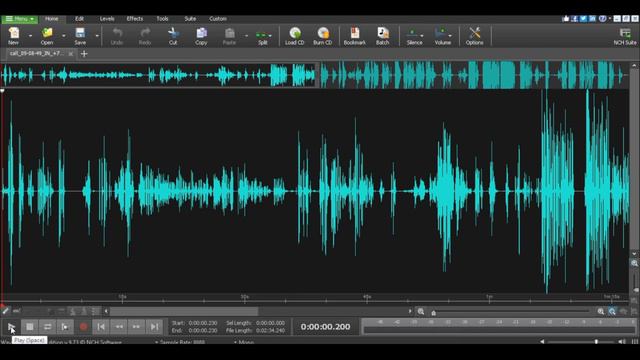This screenshot has height=360, width=640.
Task: Click the playback volume slider knob
Action: pyautogui.click(x=596, y=341)
